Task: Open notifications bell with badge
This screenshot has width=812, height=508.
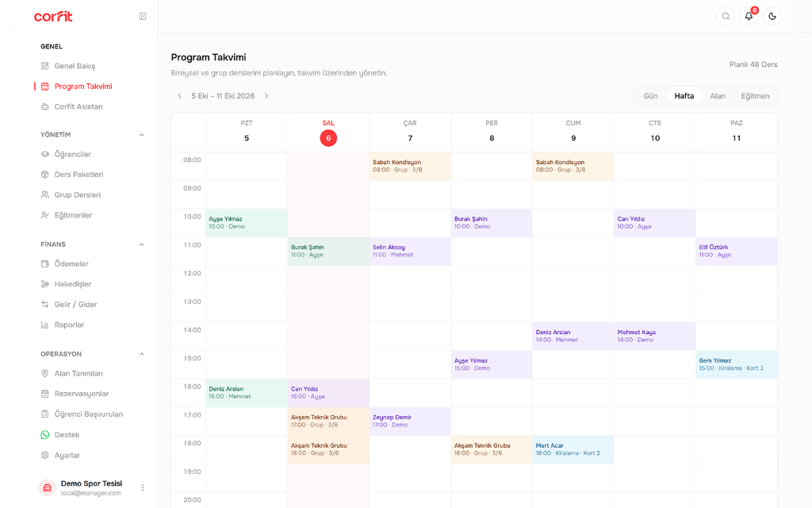Action: coord(749,16)
